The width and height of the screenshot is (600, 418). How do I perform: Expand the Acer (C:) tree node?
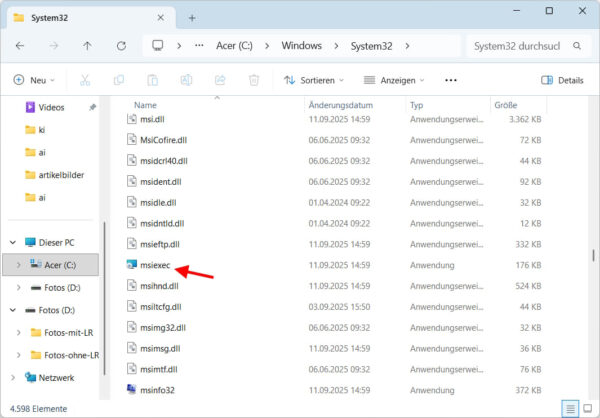[18, 265]
